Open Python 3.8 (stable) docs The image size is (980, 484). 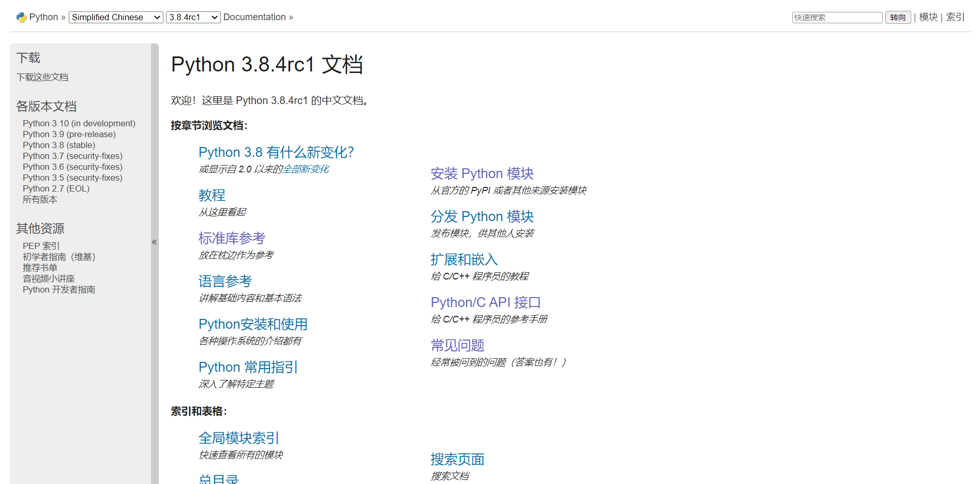59,145
